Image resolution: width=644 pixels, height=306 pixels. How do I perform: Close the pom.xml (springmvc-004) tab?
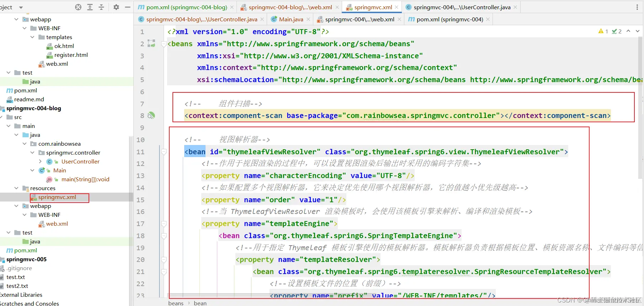click(488, 19)
